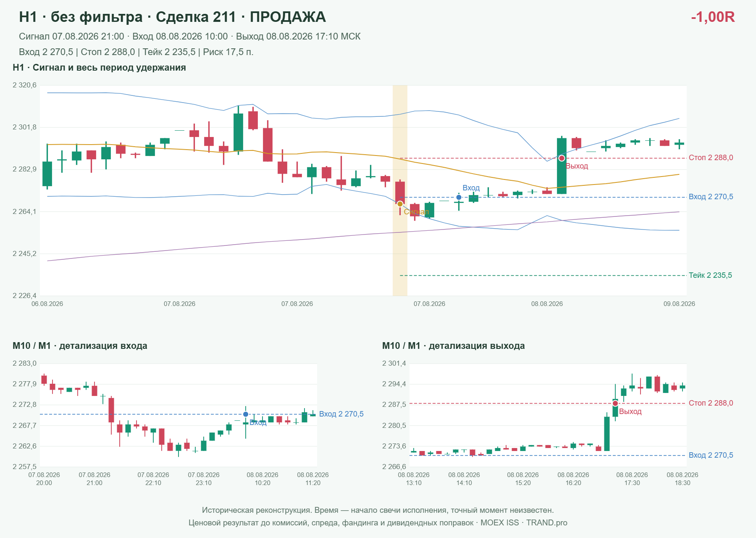Viewport: 756px width, 538px height.
Task: Click the 'Вход 2 270,5' label in the entry detail chart
Action: tap(341, 414)
